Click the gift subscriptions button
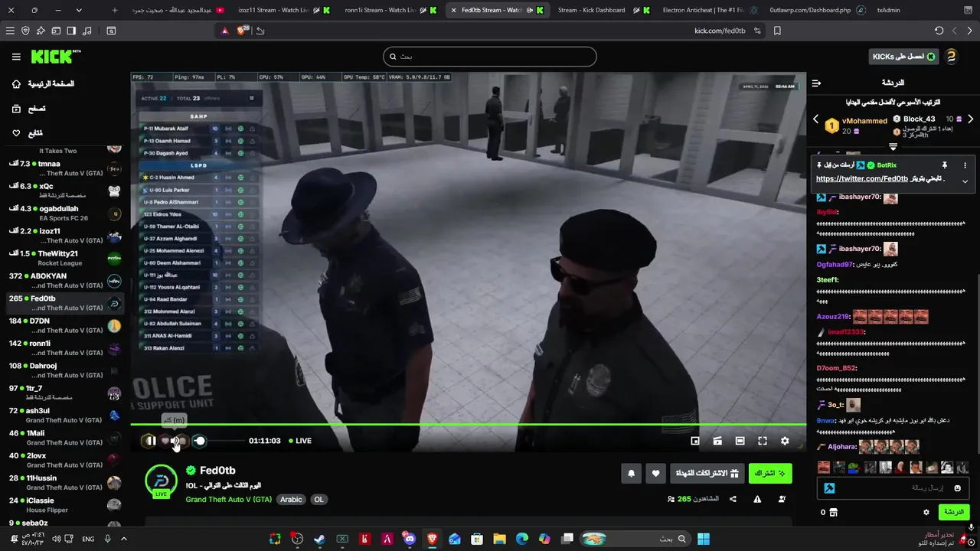This screenshot has height=551, width=980. [707, 474]
